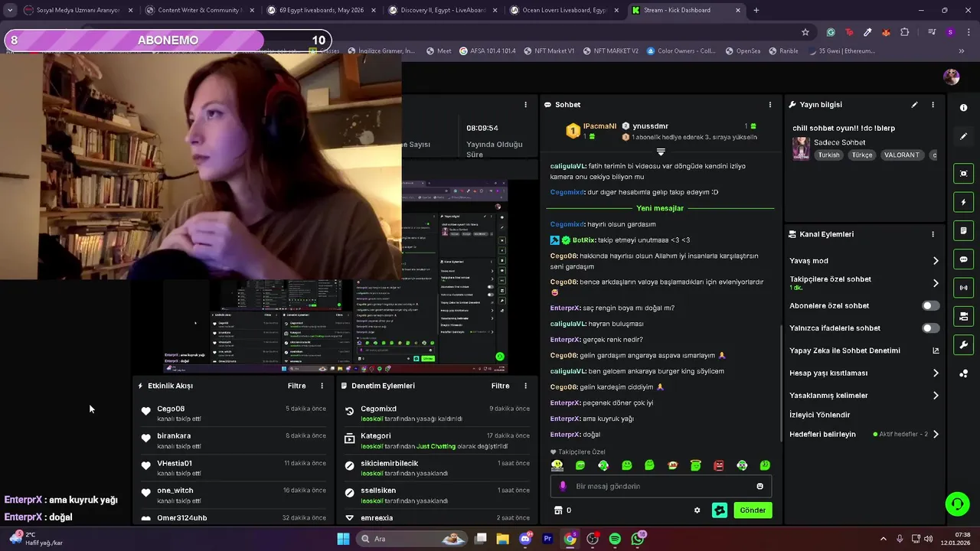Open Spotify from the taskbar
Screen dimensions: 980x551
(x=615, y=539)
